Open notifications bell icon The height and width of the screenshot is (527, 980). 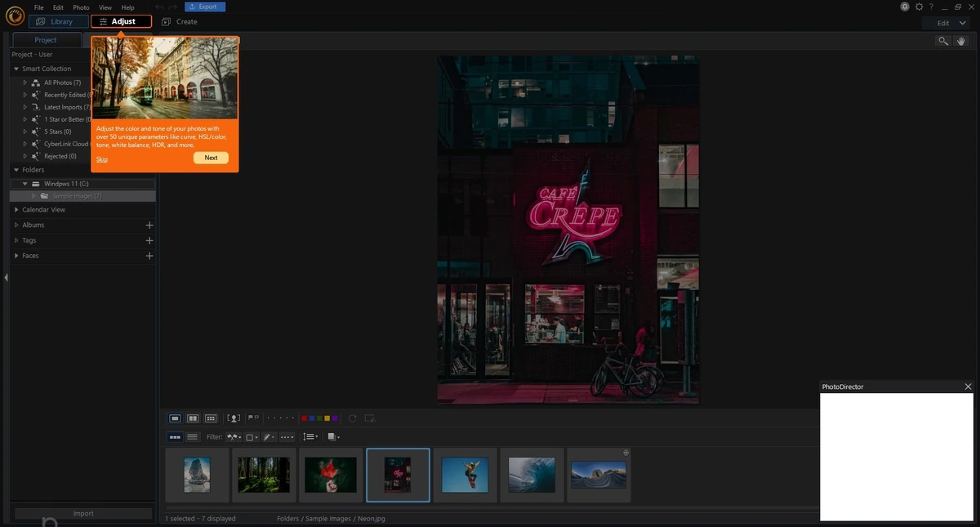[x=905, y=7]
